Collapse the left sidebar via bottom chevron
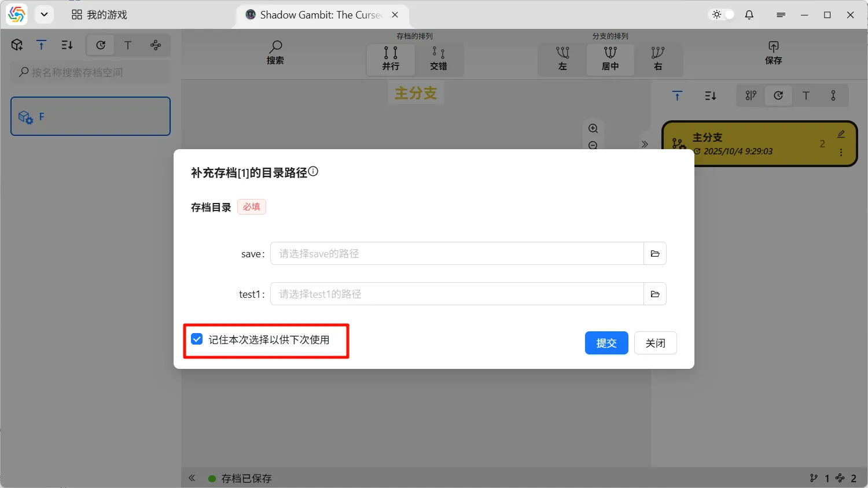868x488 pixels. [x=192, y=478]
